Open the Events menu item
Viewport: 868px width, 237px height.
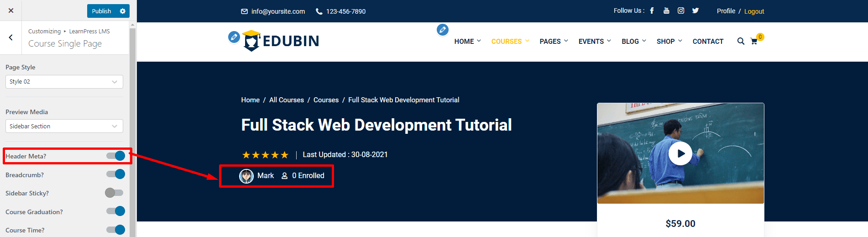(x=594, y=41)
